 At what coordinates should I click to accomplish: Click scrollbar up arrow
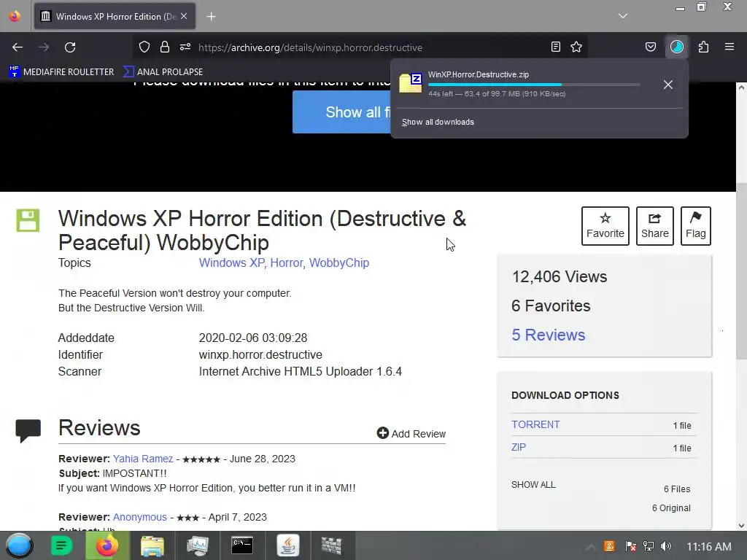741,87
